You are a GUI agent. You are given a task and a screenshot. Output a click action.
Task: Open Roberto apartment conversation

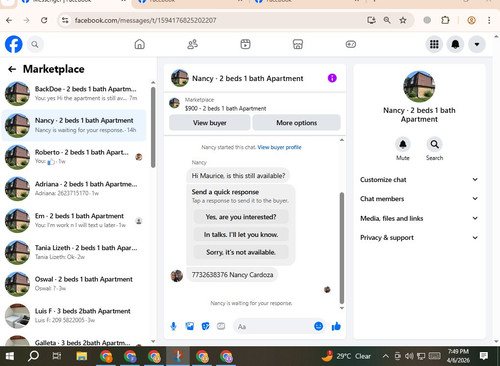pyautogui.click(x=74, y=157)
